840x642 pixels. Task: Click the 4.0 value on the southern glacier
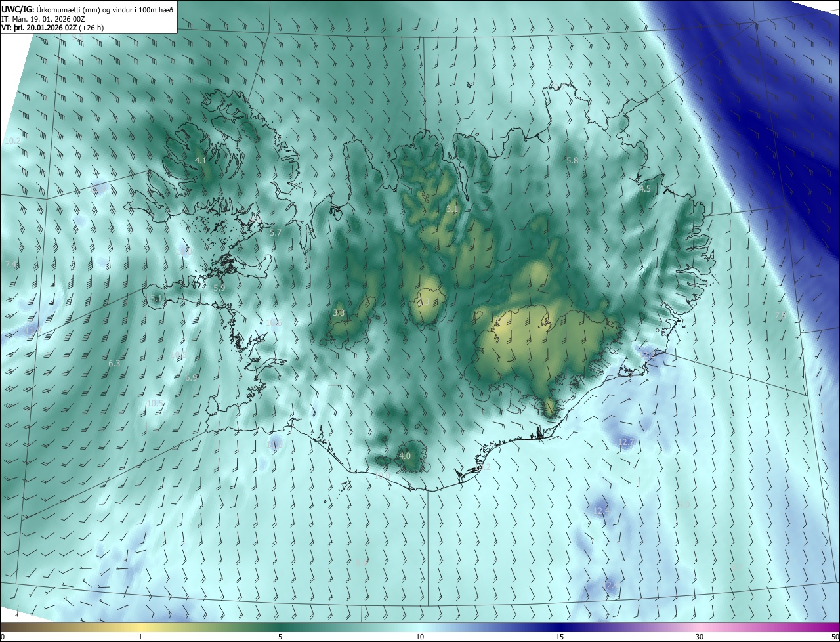(x=405, y=456)
